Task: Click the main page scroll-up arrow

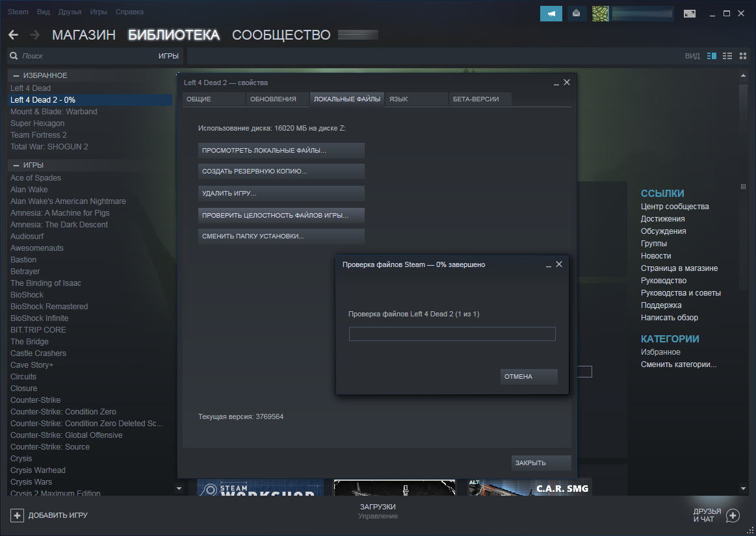Action: (743, 75)
